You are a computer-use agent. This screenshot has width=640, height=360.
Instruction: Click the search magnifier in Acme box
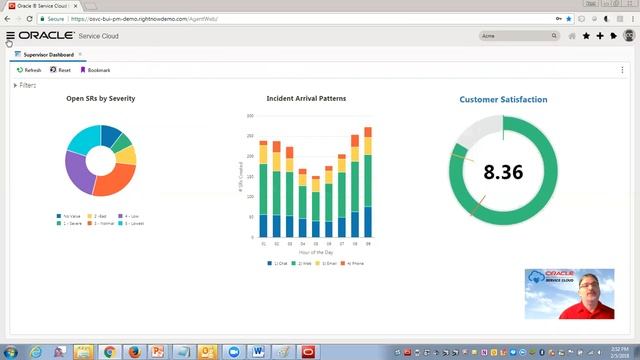pyautogui.click(x=554, y=36)
